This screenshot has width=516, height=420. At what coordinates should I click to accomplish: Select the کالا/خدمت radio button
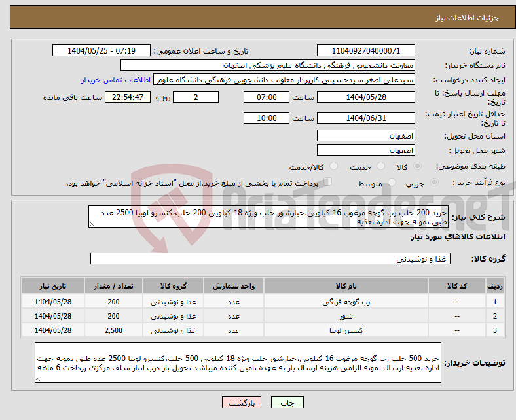tap(334, 166)
